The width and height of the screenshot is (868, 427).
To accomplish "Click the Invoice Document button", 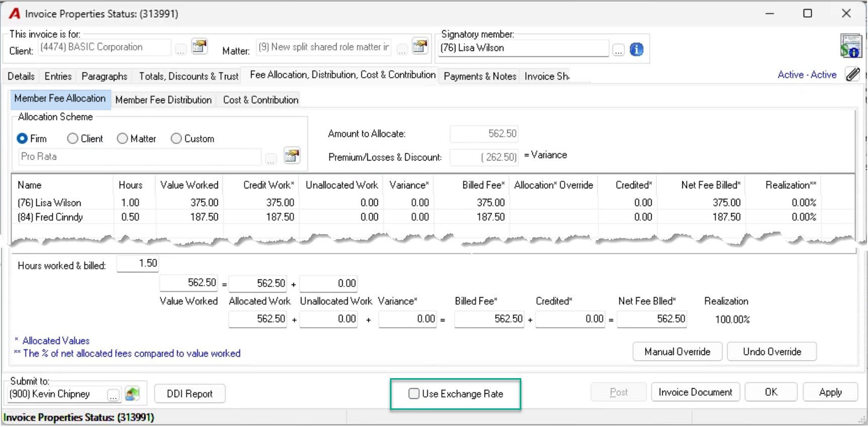I will (x=695, y=392).
